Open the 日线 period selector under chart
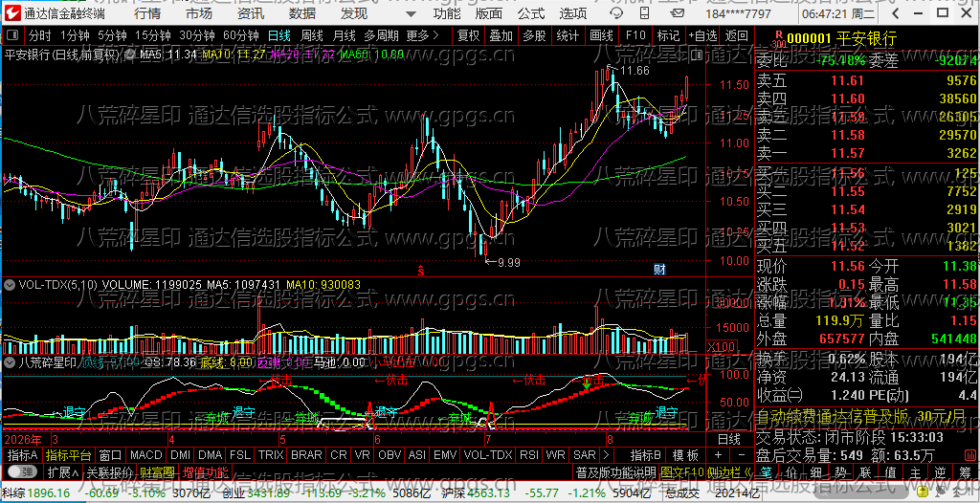The width and height of the screenshot is (980, 503). (x=728, y=439)
